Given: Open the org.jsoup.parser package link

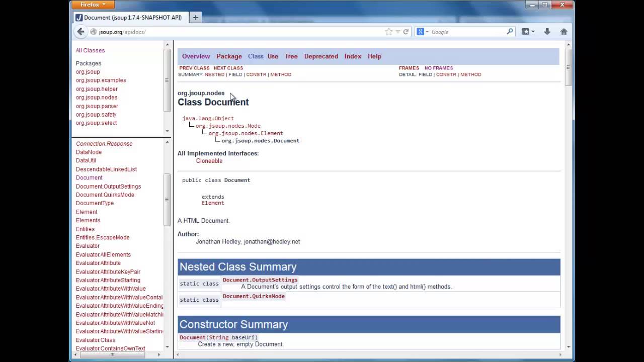Looking at the screenshot, I should click(97, 106).
